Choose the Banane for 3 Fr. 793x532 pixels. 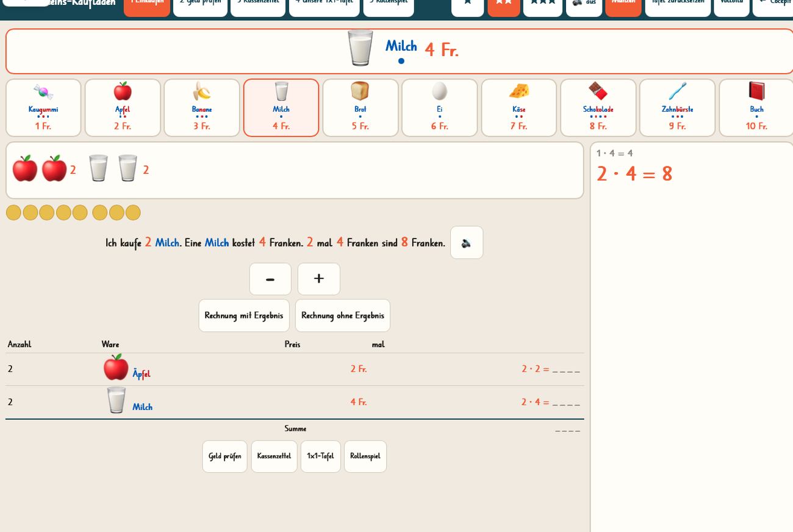202,107
